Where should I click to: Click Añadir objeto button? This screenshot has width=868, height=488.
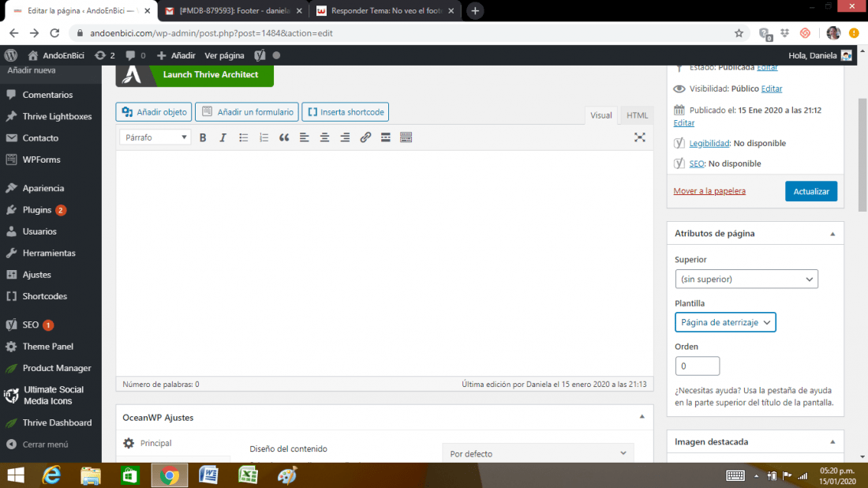coord(154,112)
